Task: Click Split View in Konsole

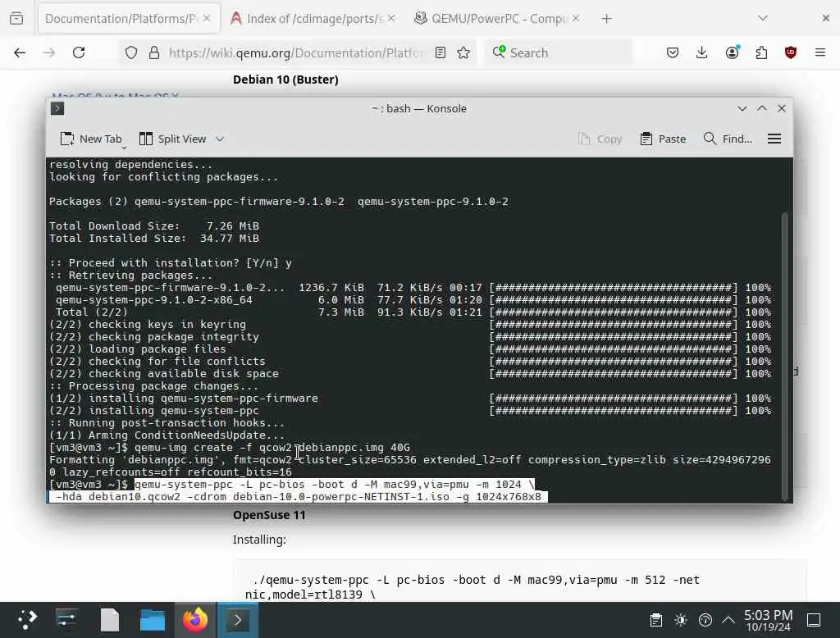Action: [172, 139]
